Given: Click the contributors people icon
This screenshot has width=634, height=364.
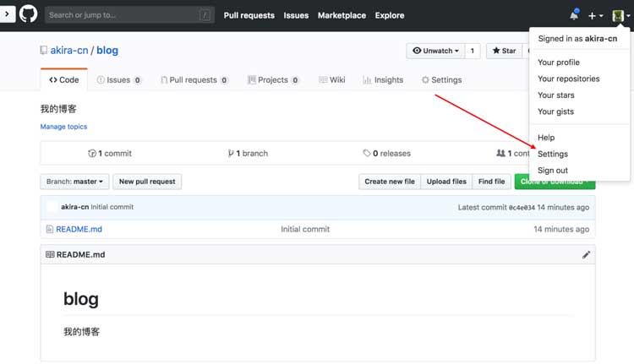Looking at the screenshot, I should point(500,153).
